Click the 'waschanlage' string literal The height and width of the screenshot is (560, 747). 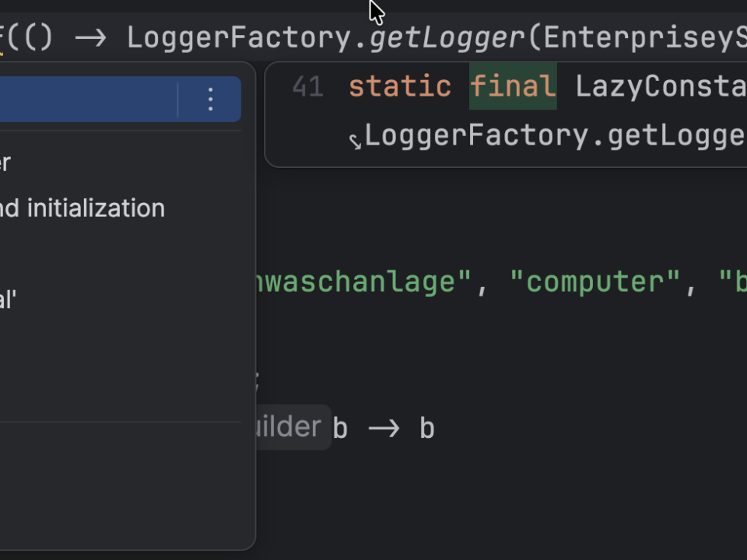tap(356, 282)
